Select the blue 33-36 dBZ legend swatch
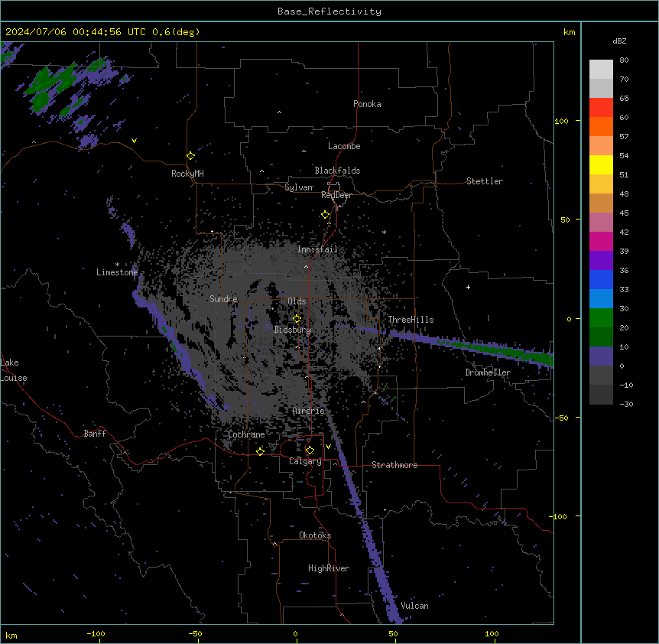 (x=601, y=279)
